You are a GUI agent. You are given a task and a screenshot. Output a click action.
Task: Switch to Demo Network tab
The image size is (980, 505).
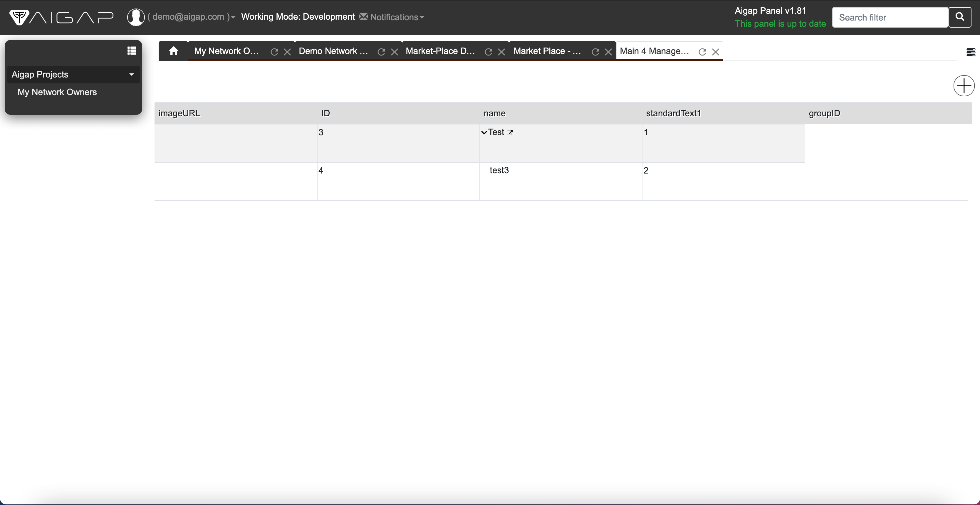click(x=333, y=51)
